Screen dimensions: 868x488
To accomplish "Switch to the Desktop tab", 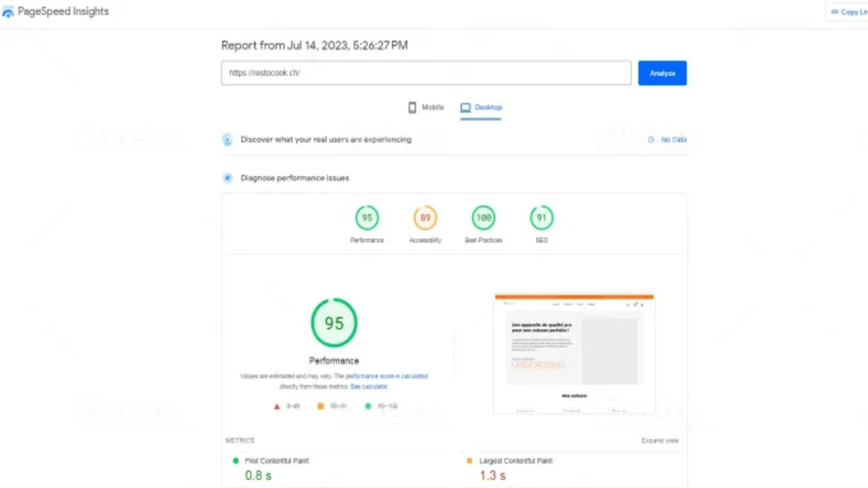I will 481,108.
